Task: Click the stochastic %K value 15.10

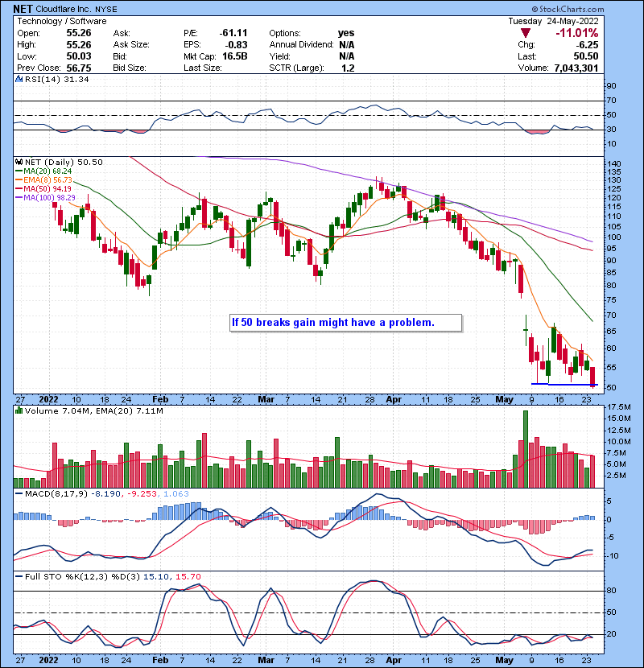Action: tap(155, 576)
